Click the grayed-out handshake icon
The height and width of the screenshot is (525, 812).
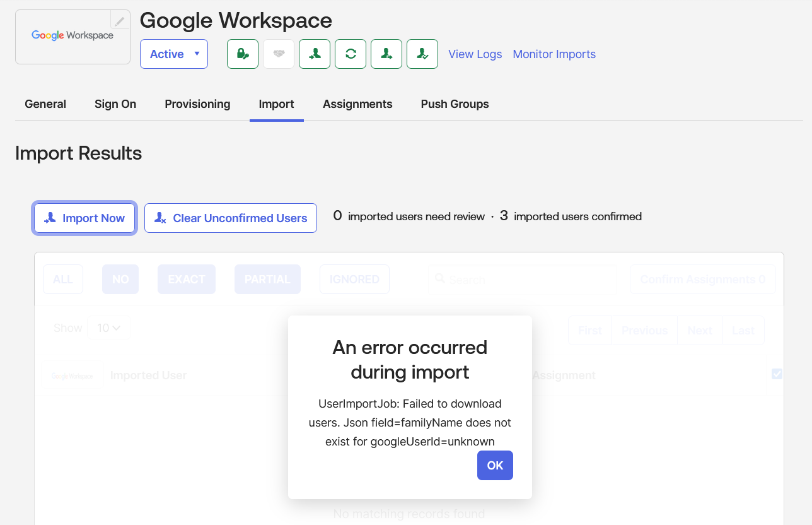coord(279,54)
